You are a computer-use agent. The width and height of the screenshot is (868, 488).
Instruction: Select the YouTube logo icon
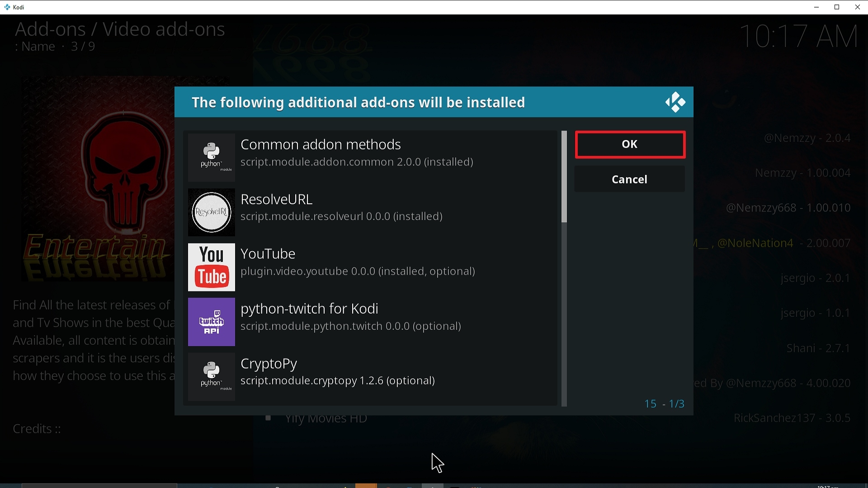click(x=212, y=267)
